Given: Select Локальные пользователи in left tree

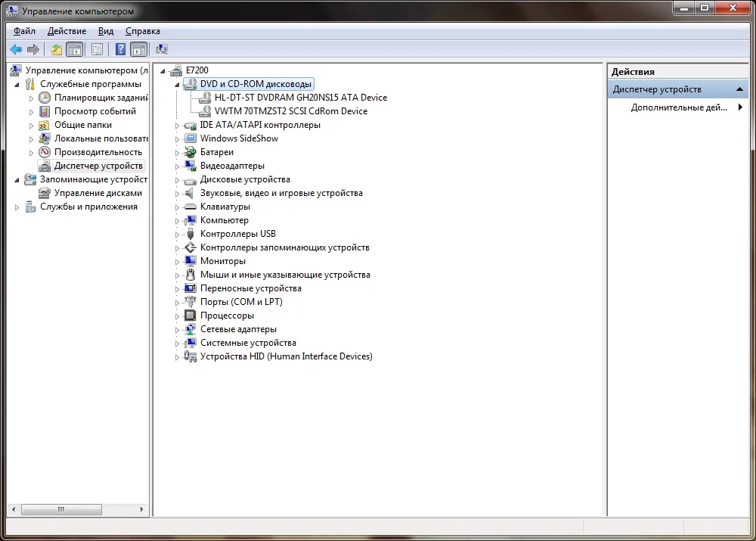Looking at the screenshot, I should (x=101, y=138).
